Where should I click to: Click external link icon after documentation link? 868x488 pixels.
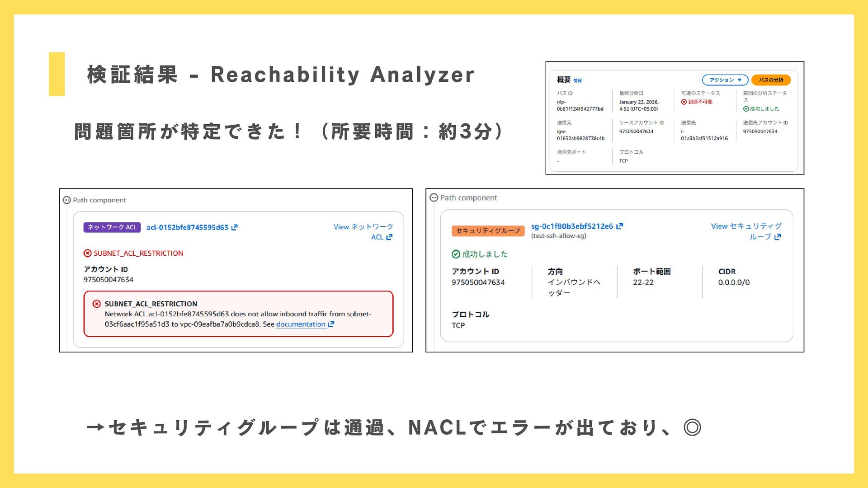331,324
